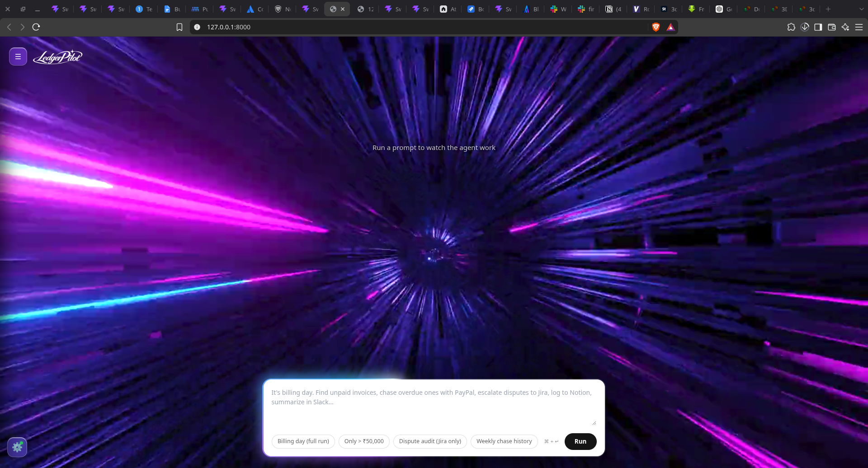Click the text 'Run a prompt to watch the agent work'
Viewport: 868px width, 468px height.
point(434,148)
